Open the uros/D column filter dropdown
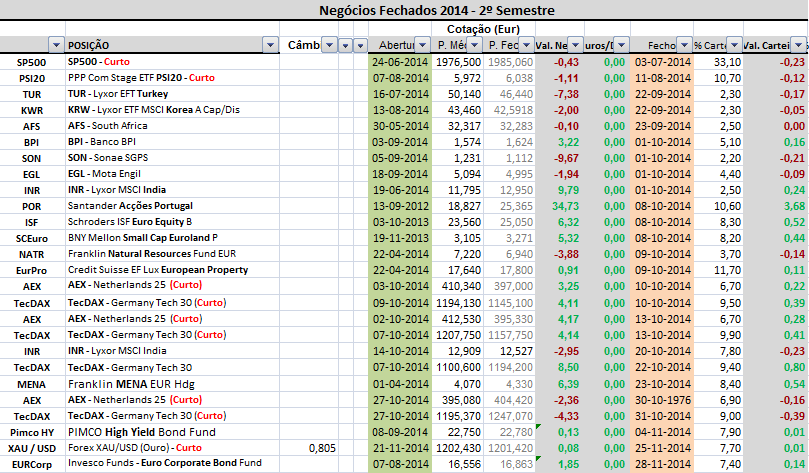This screenshot has height=473, width=809. pyautogui.click(x=622, y=45)
